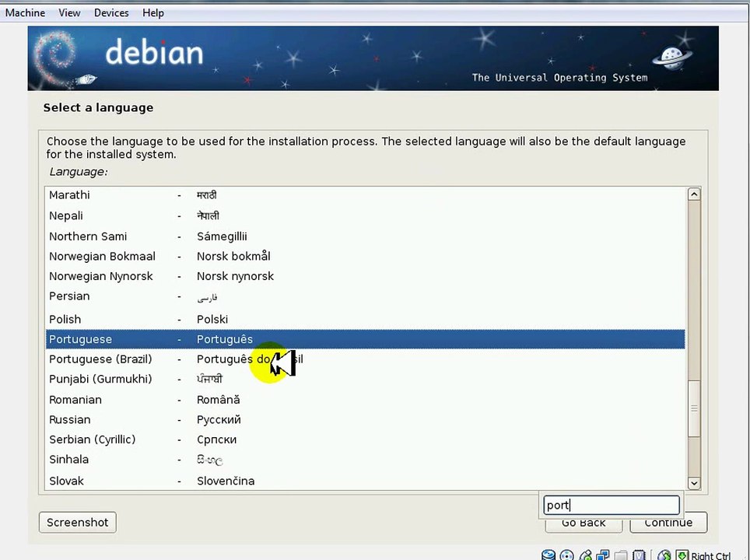
Task: Open the Devices menu
Action: (x=111, y=13)
